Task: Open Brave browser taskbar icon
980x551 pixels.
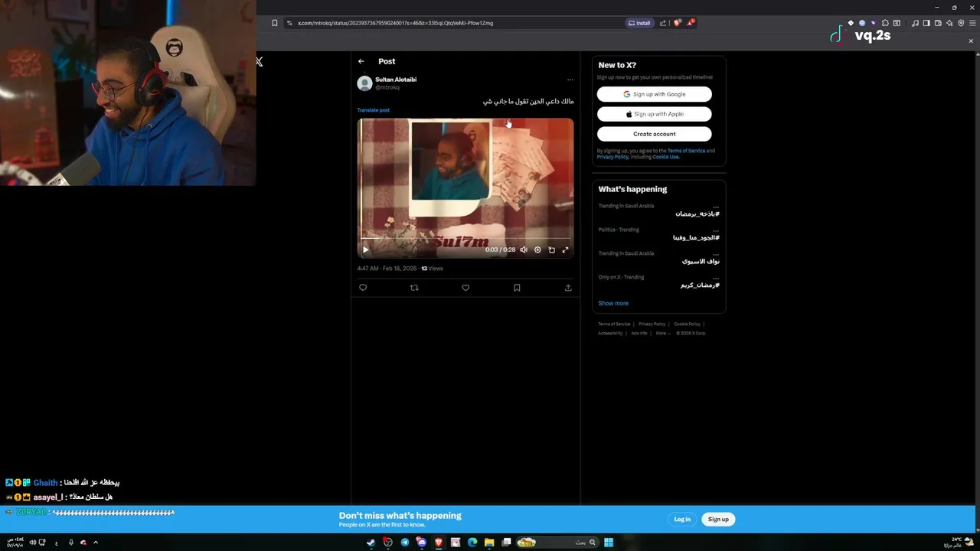Action: click(439, 543)
